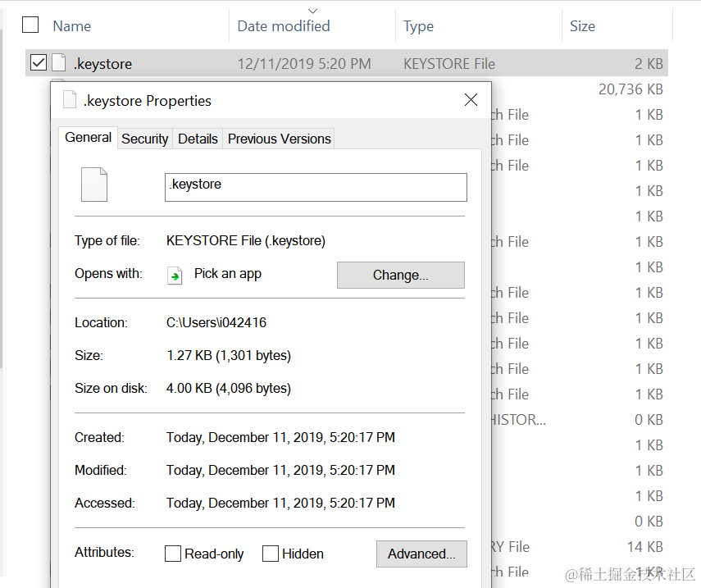Viewport: 701px width, 588px height.
Task: Enable the Read-only attribute checkbox
Action: (x=173, y=554)
